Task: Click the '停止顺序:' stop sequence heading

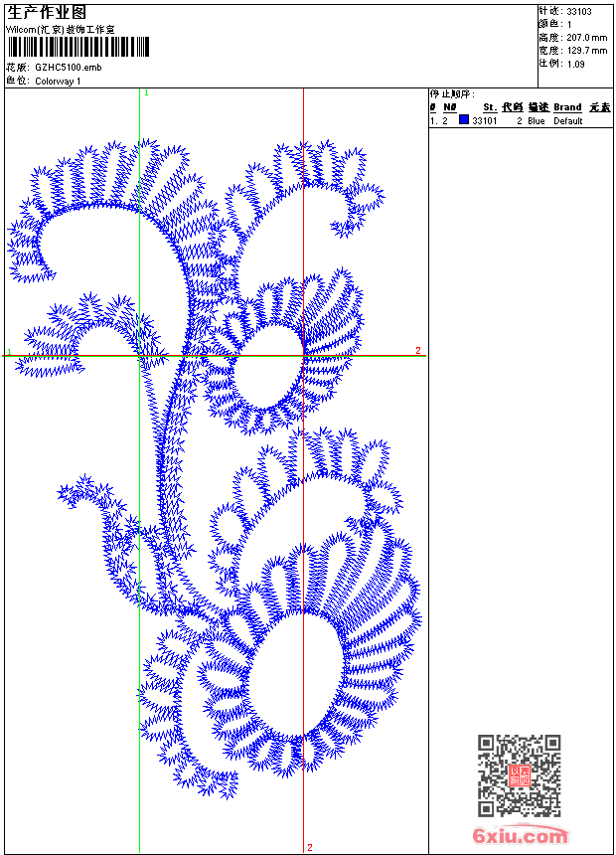Action: pyautogui.click(x=452, y=94)
